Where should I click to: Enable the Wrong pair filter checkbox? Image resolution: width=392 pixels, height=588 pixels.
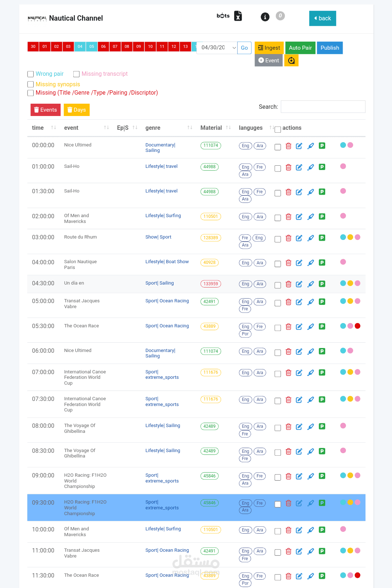31,74
